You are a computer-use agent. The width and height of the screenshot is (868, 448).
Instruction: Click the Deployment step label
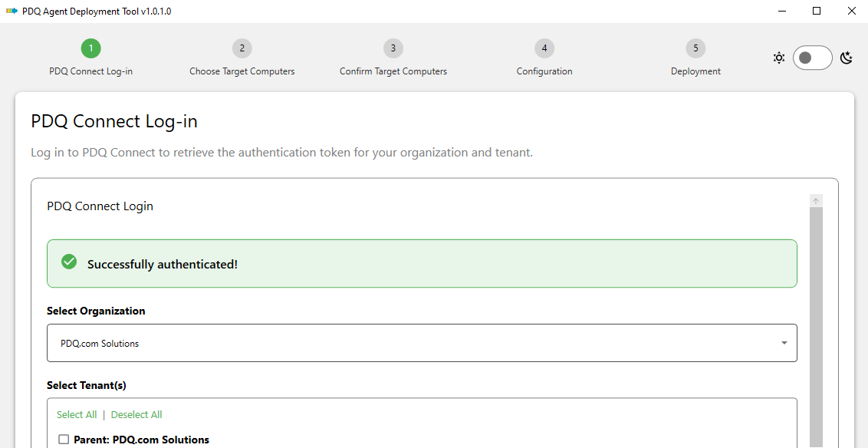(695, 71)
